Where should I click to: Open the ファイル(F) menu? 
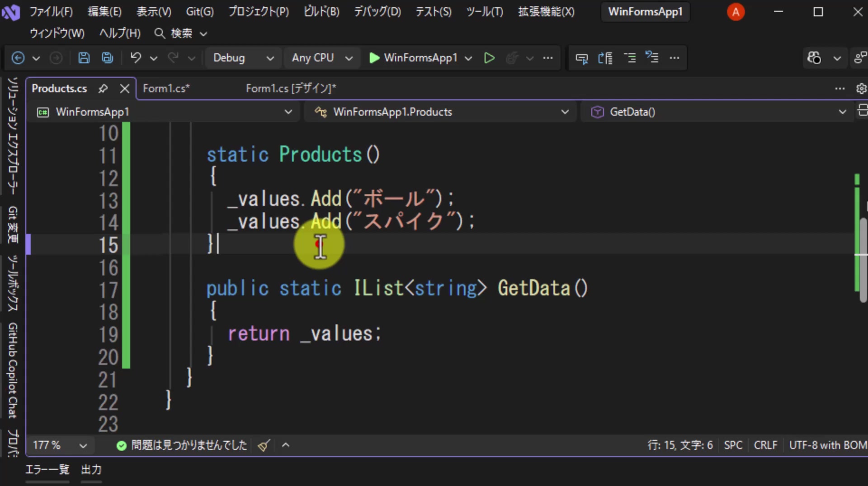[51, 12]
